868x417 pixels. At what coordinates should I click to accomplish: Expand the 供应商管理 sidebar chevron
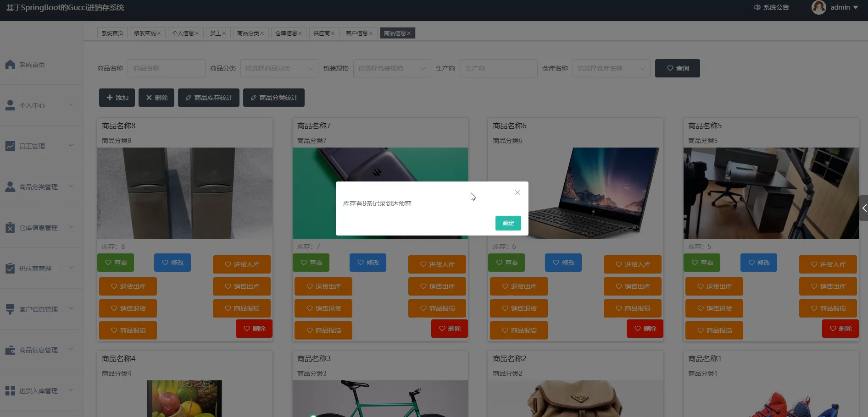pyautogui.click(x=71, y=268)
